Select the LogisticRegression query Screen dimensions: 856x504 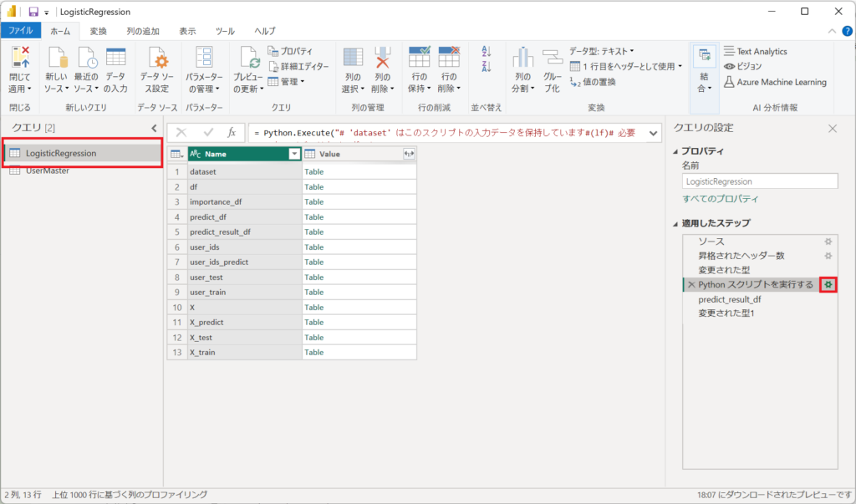click(x=83, y=153)
